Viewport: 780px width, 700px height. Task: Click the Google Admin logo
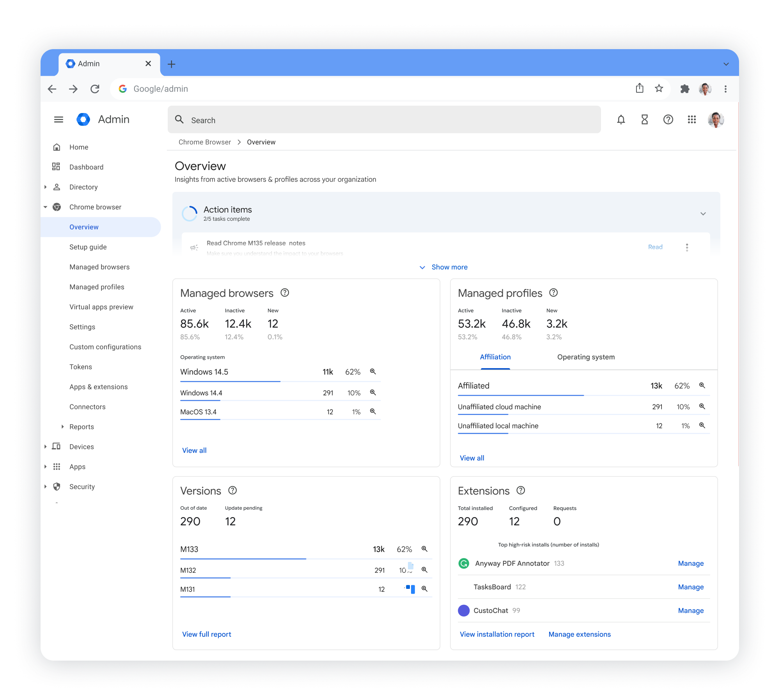[83, 119]
